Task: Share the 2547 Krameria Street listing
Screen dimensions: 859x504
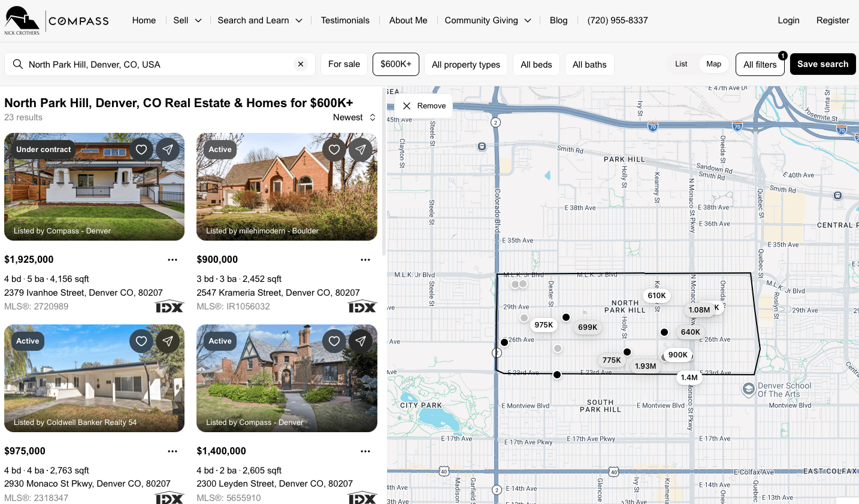Action: click(x=361, y=150)
